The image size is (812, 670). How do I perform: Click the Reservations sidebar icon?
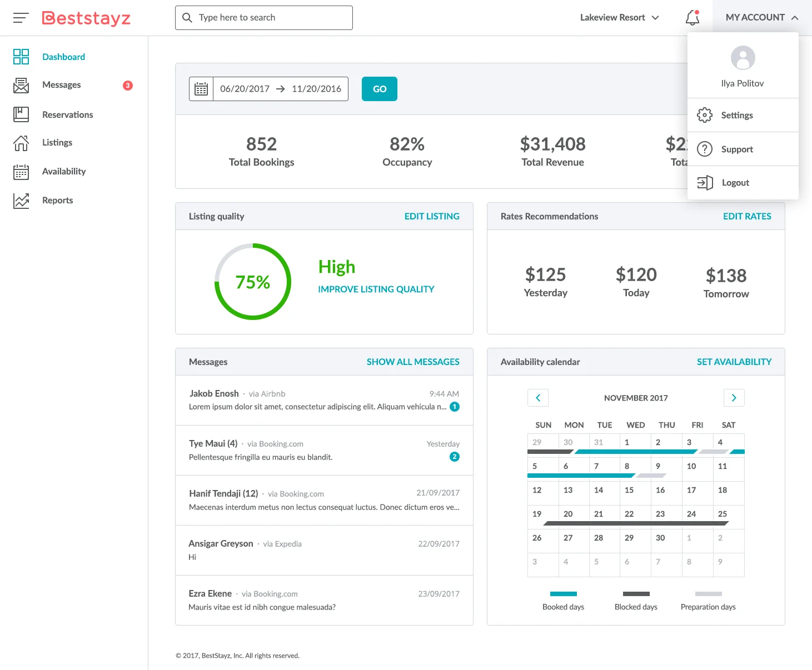coord(21,114)
